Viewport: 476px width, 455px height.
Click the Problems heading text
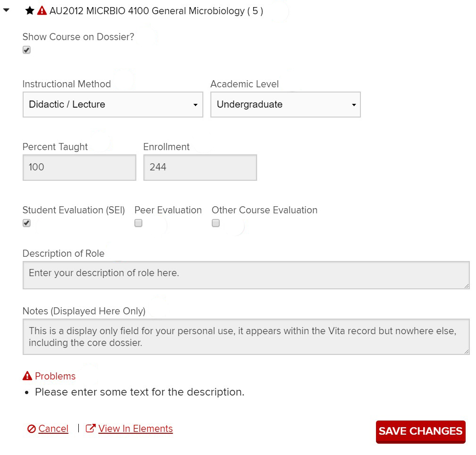55,376
